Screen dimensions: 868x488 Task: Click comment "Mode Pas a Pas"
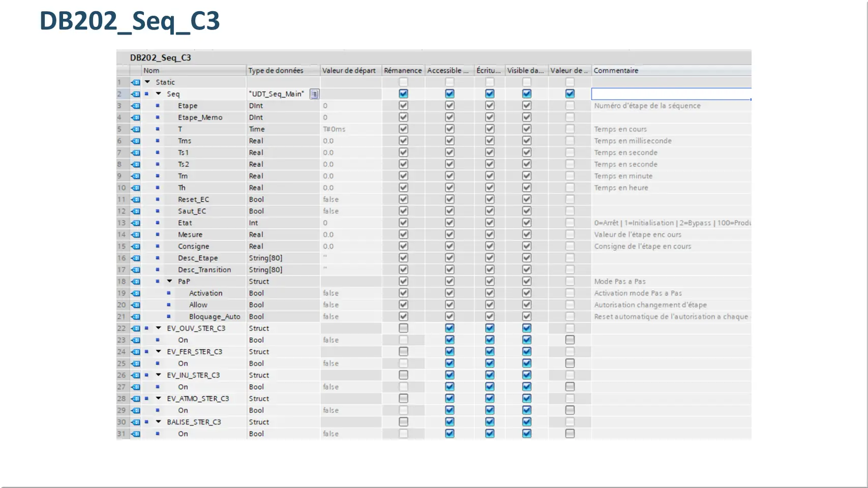coord(620,282)
